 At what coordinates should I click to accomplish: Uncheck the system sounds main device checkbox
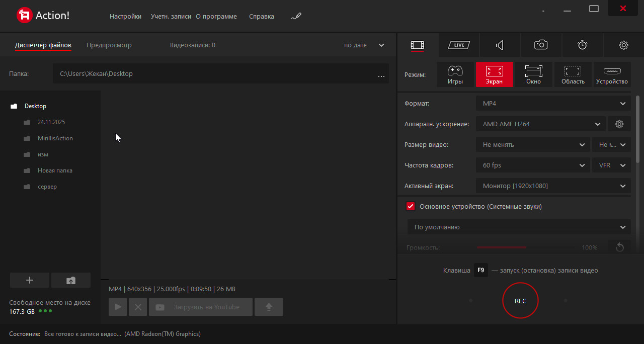(411, 207)
